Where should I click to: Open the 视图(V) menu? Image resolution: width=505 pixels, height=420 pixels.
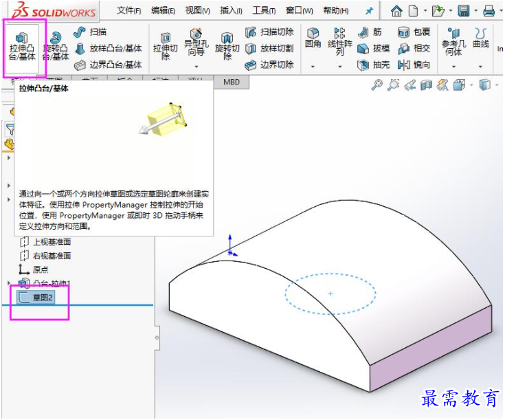tap(197, 10)
